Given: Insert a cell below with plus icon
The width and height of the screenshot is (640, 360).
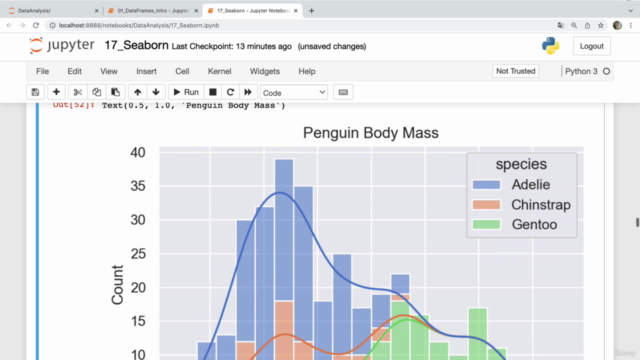Looking at the screenshot, I should (x=56, y=92).
